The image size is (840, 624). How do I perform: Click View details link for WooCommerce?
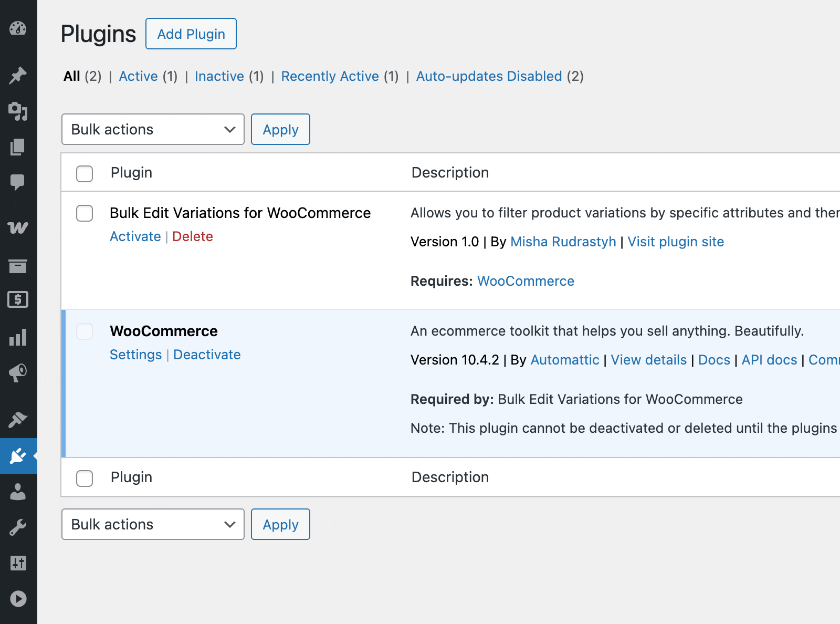[649, 360]
